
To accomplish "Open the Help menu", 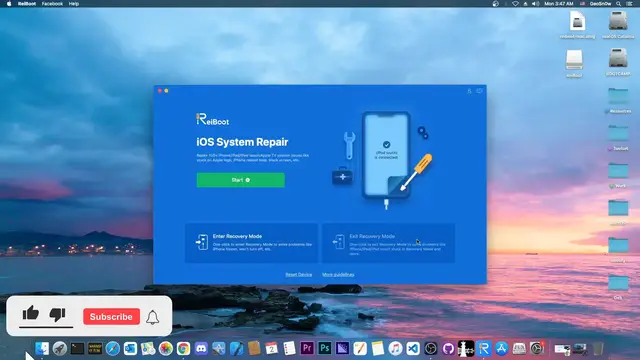I will click(74, 4).
